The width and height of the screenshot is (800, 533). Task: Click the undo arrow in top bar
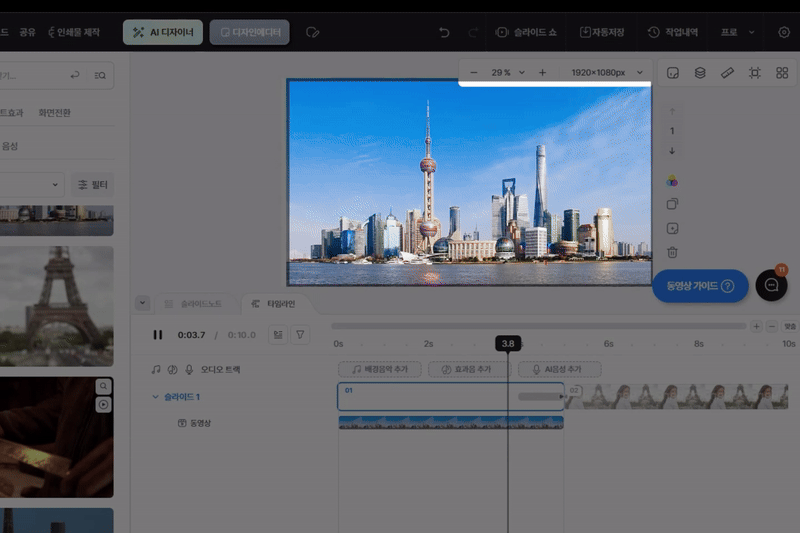[x=444, y=32]
